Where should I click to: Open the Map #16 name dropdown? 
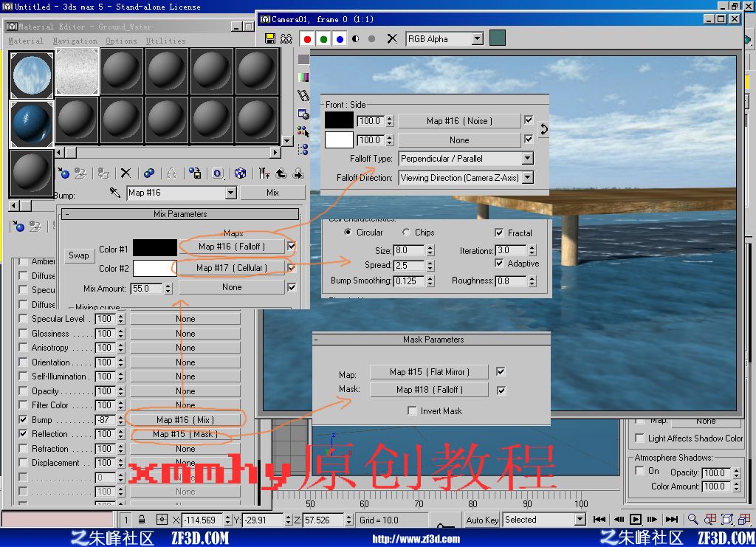click(231, 193)
